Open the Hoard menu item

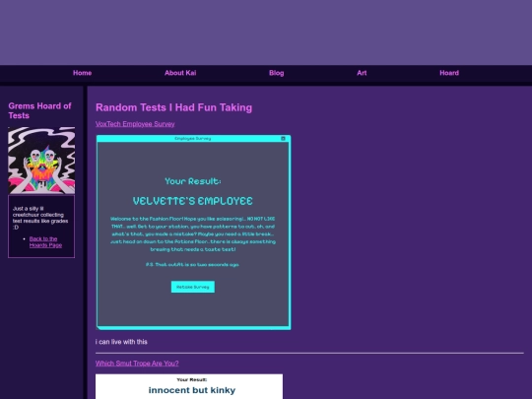coord(449,73)
